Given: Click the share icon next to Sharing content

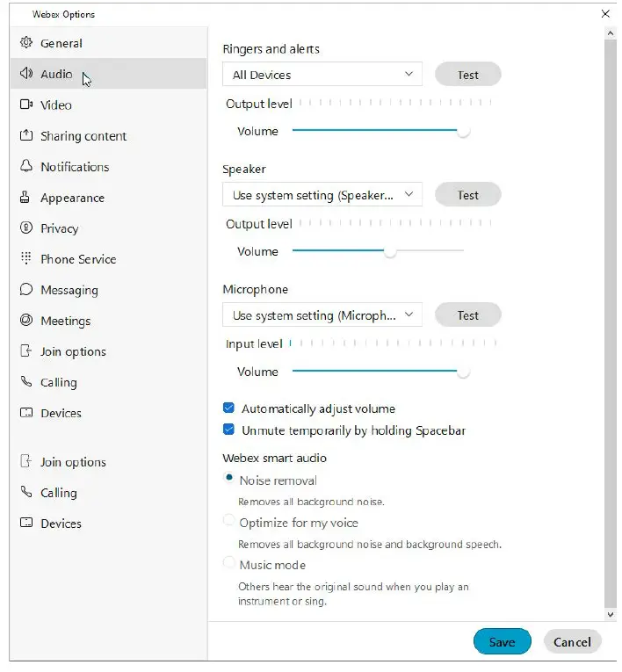Looking at the screenshot, I should click(x=26, y=135).
